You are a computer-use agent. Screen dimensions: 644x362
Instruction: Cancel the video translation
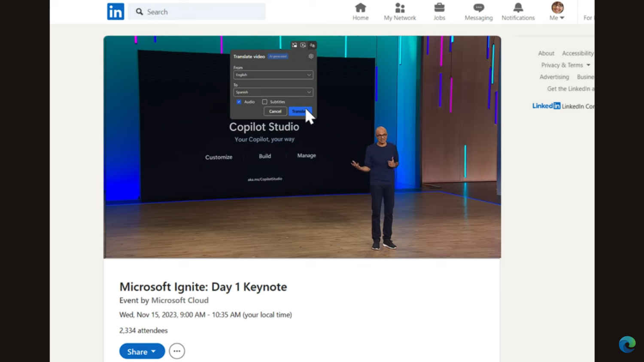275,111
